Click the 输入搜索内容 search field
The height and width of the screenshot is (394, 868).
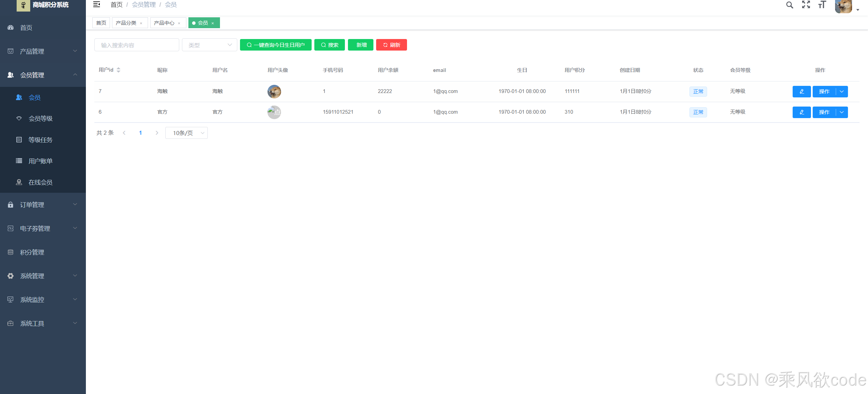136,45
